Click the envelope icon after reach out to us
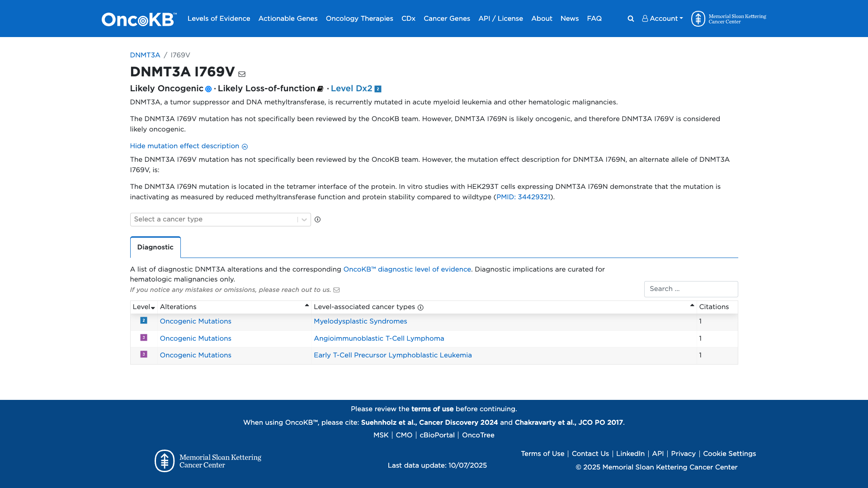The height and width of the screenshot is (488, 868). [x=337, y=290]
